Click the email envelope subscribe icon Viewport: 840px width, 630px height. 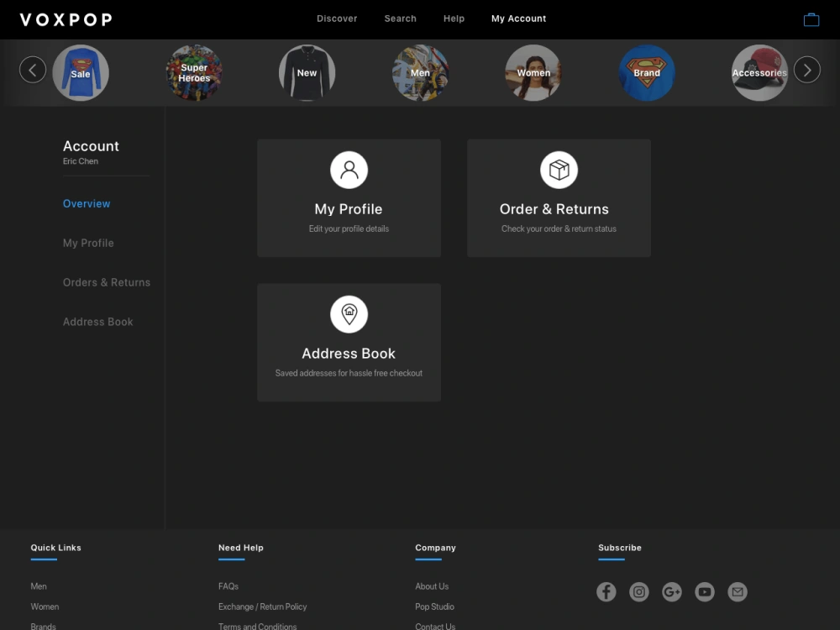pos(738,592)
